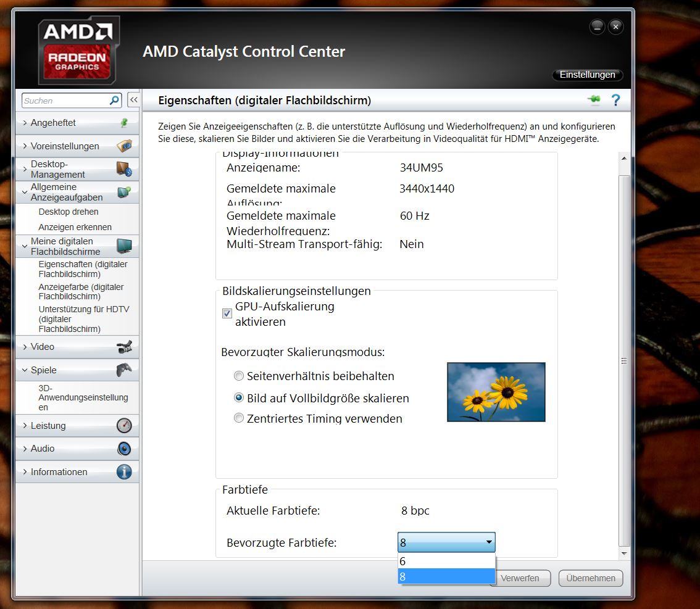Click the 60 Hz refresh rate value

(x=414, y=216)
